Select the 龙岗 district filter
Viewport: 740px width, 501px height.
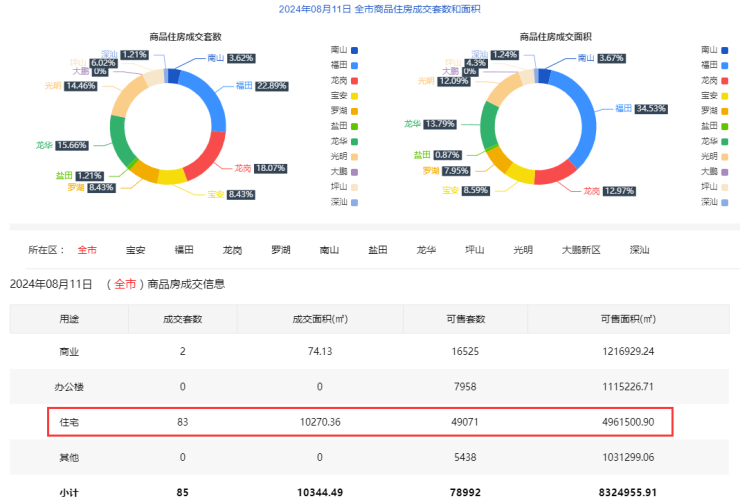pyautogui.click(x=232, y=250)
